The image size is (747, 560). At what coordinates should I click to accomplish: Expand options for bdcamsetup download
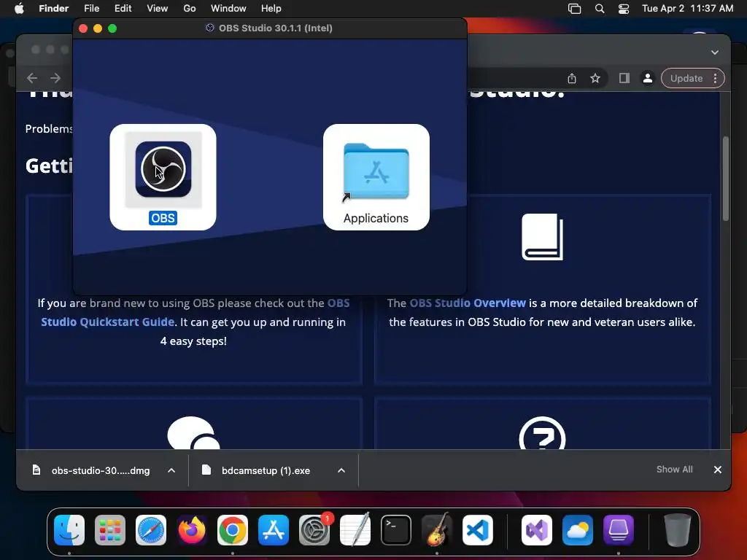(341, 470)
